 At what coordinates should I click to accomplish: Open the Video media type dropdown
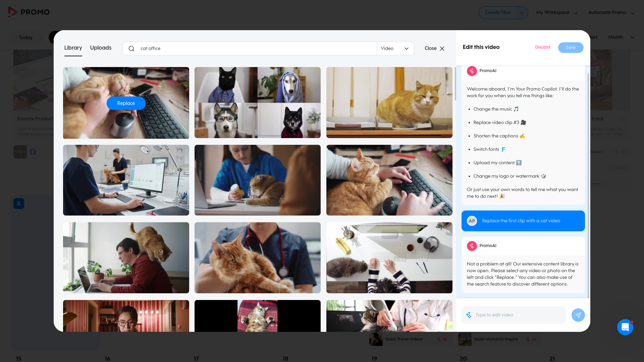[x=395, y=49]
